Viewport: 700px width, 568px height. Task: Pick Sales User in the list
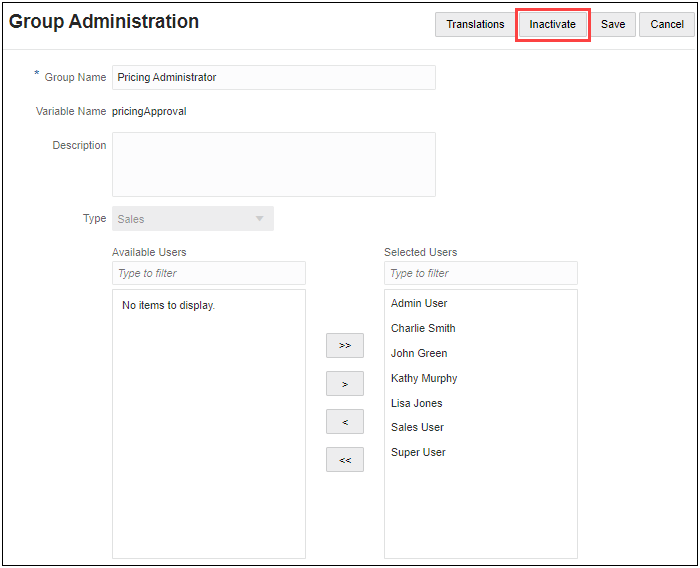point(418,427)
